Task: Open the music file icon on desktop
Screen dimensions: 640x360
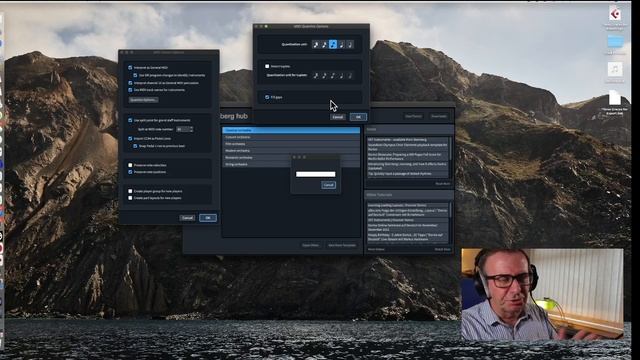Action: point(615,69)
